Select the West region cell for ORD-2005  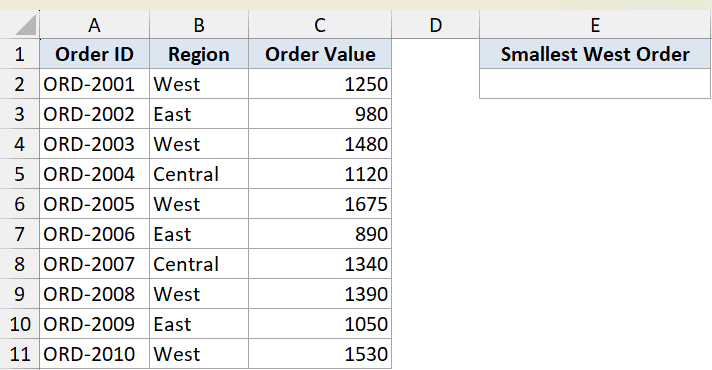[199, 204]
